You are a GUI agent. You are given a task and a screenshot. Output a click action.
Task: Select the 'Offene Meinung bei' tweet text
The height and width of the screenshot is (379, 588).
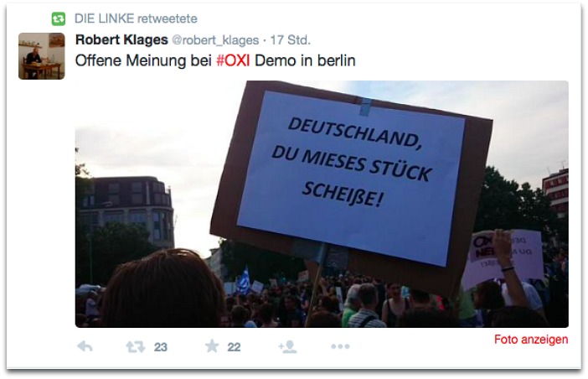pos(143,60)
